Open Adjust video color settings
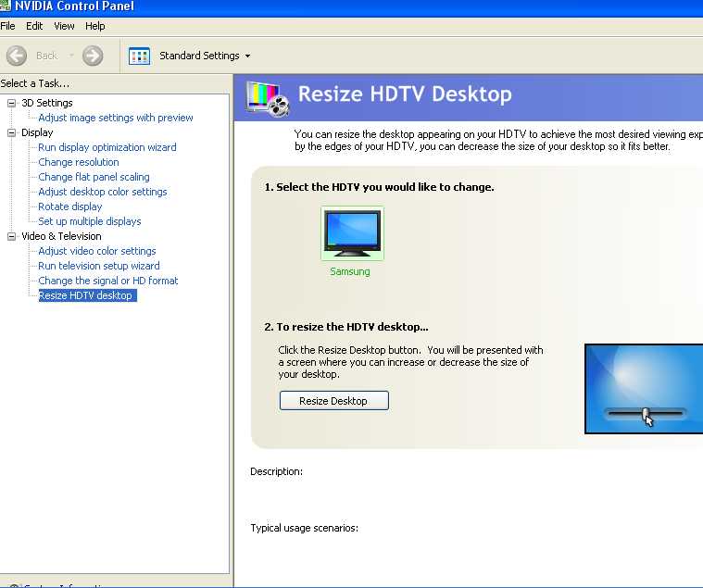The image size is (703, 588). click(x=97, y=251)
